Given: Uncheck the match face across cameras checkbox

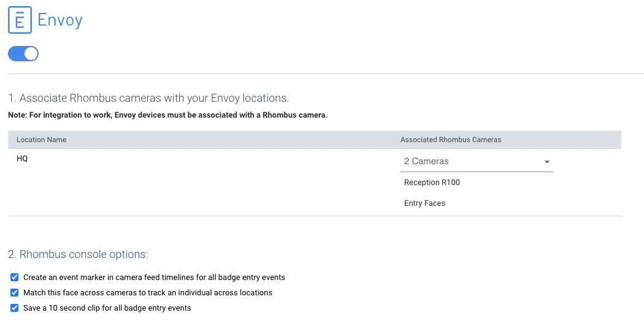Looking at the screenshot, I should tap(14, 292).
